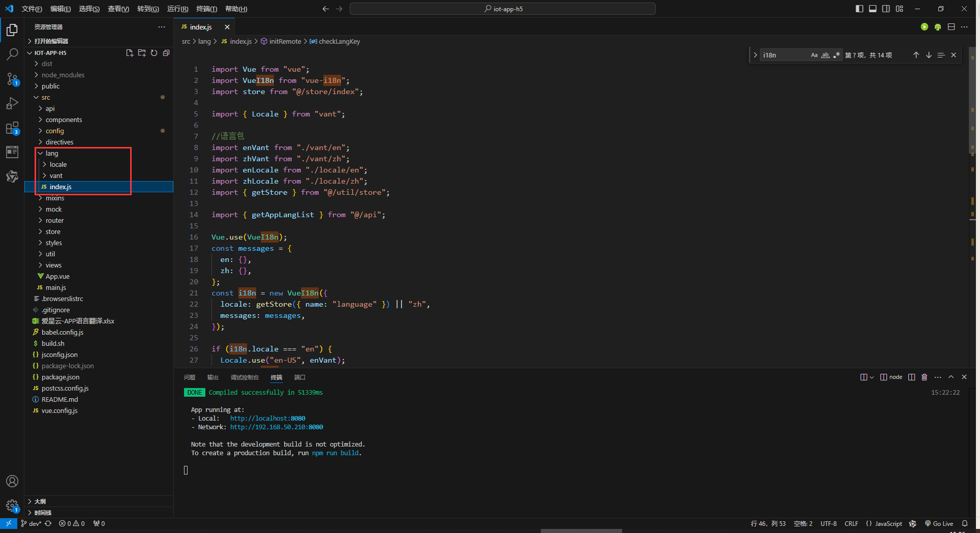This screenshot has width=980, height=533.
Task: Open Source Control view in activity bar
Action: [12, 79]
